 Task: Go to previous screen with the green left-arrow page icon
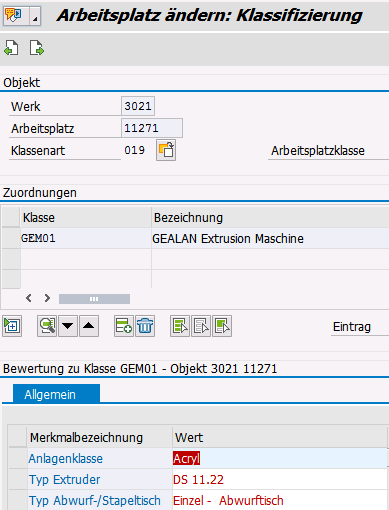click(x=11, y=48)
